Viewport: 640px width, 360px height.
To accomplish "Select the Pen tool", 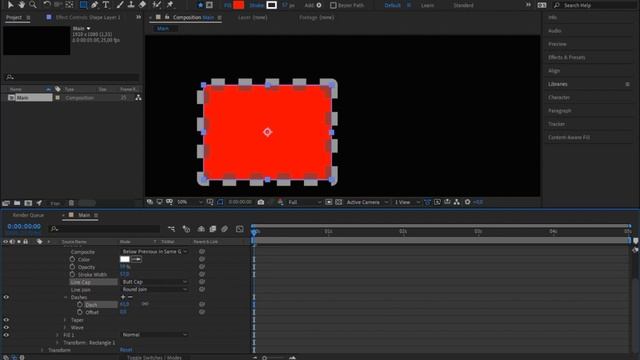I will (x=95, y=5).
